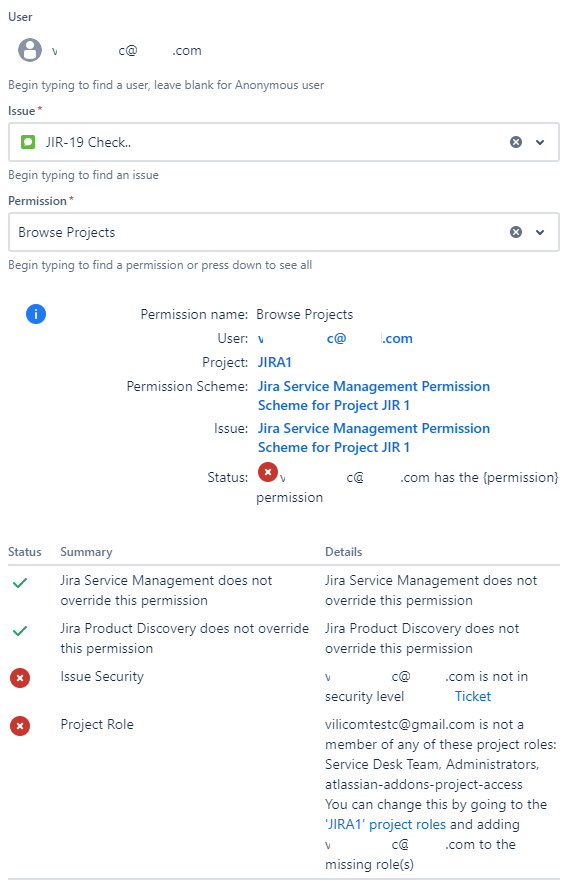Expand the Issue dropdown chevron
The width and height of the screenshot is (572, 885).
click(x=540, y=142)
